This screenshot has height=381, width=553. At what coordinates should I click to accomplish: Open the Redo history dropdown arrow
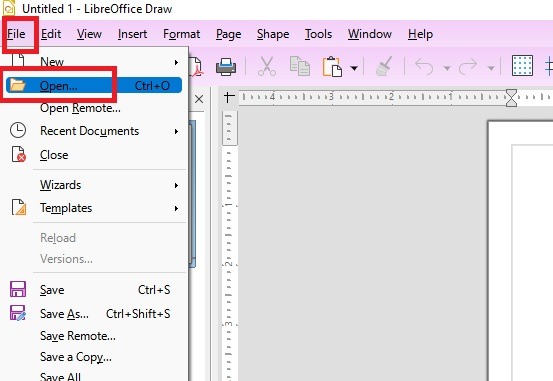tap(491, 68)
